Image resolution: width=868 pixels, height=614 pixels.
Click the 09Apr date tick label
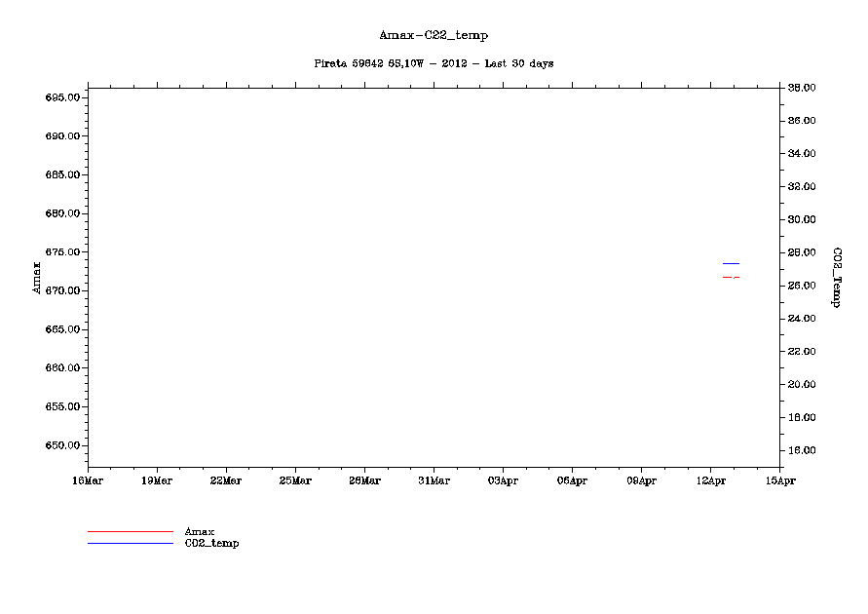[641, 480]
